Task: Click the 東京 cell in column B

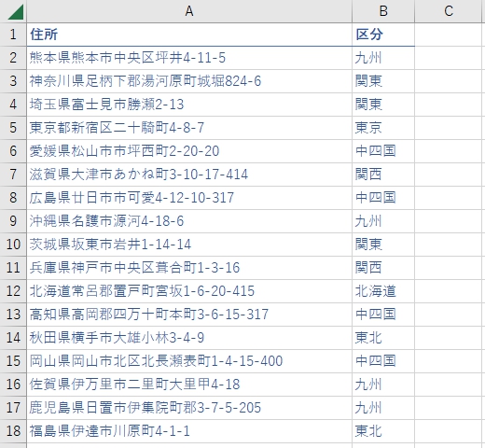Action: tap(383, 128)
